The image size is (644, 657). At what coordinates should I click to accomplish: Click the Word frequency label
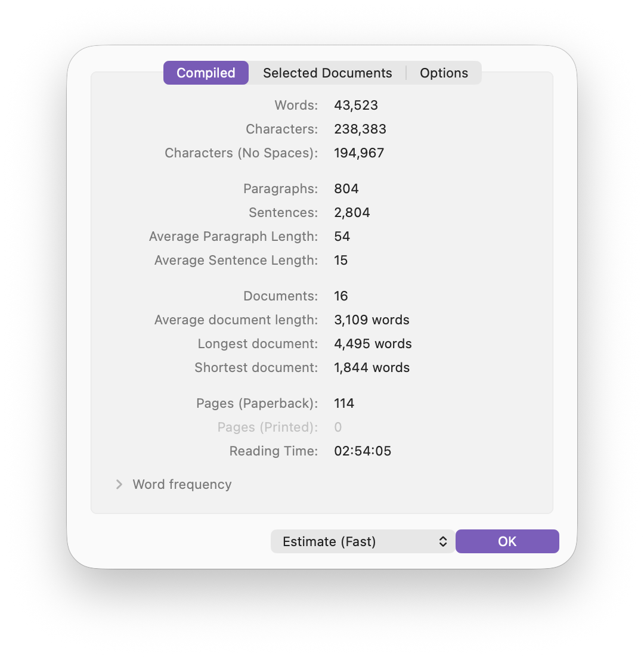(x=182, y=484)
